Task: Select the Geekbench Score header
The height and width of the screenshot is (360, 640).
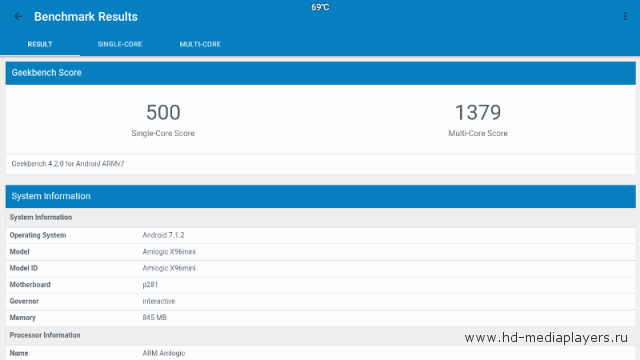Action: pos(320,73)
